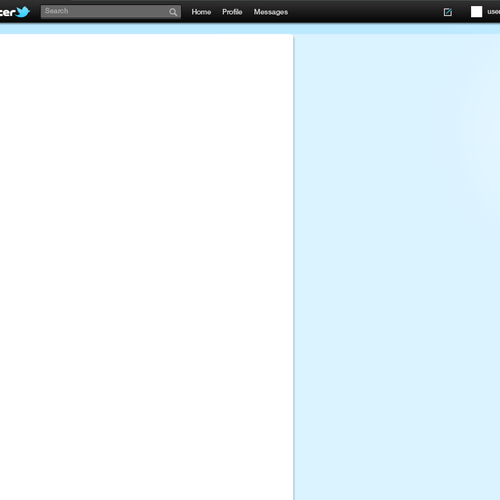Start a new tweet with pencil icon
Viewport: 500px width, 500px height.
448,12
